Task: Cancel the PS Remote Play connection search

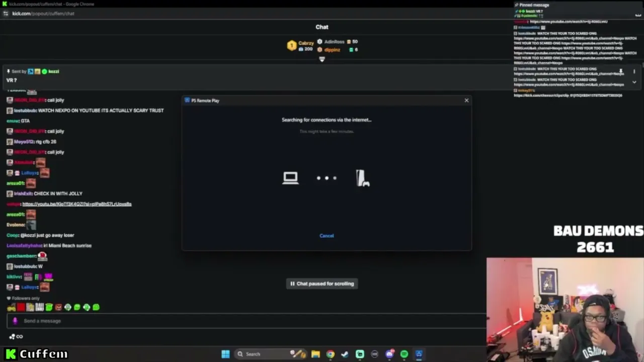Action: click(327, 236)
